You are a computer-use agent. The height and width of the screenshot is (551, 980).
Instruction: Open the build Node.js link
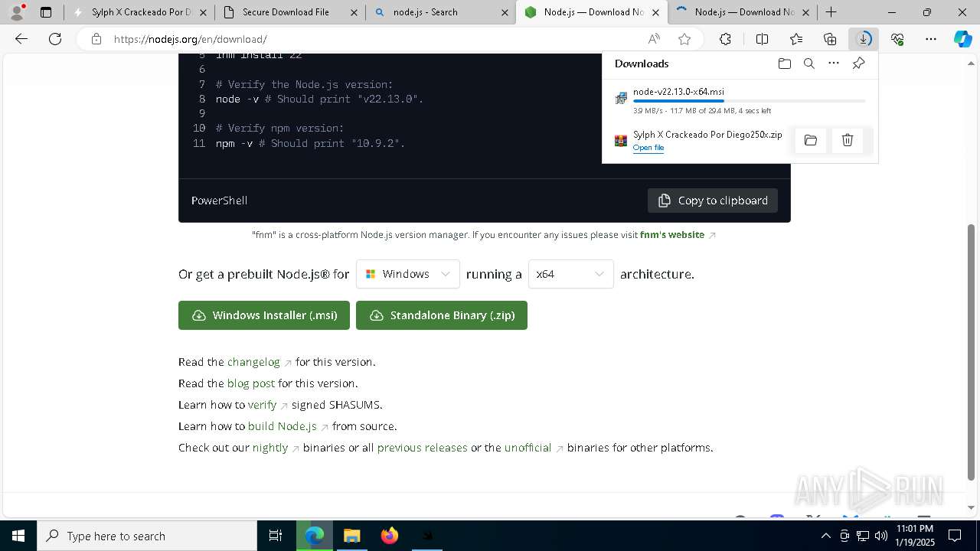click(288, 426)
